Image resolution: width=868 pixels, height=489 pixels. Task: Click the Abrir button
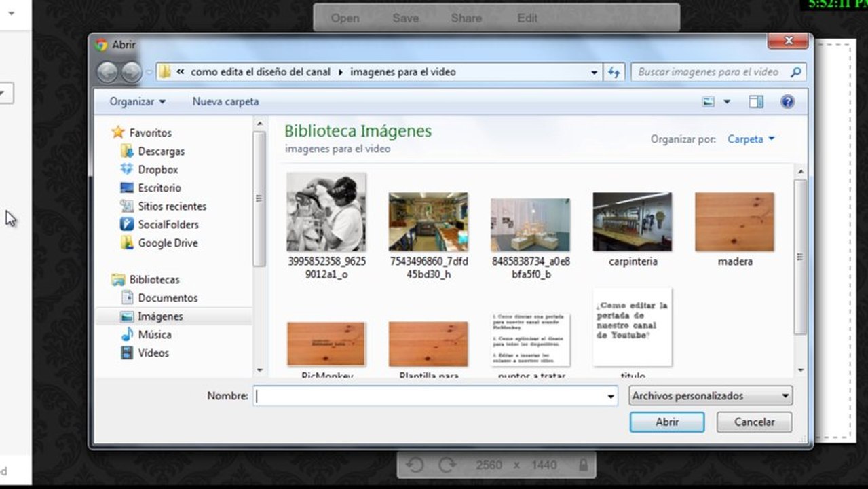pos(667,422)
